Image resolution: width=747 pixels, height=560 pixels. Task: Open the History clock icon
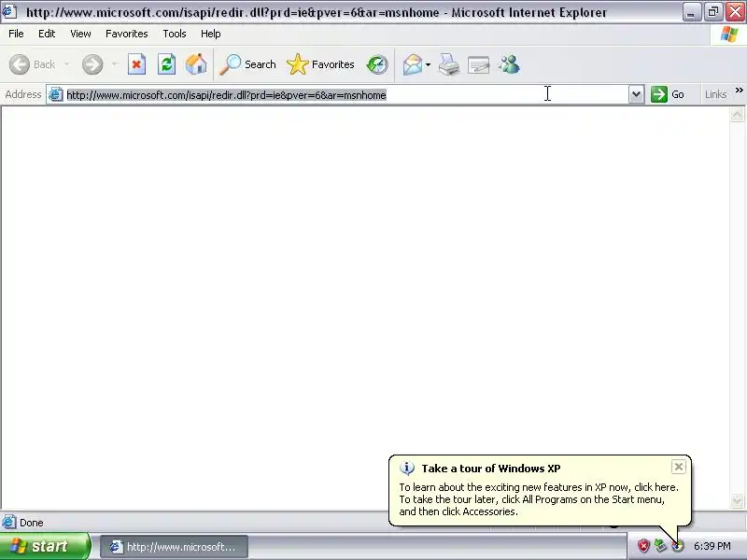coord(377,64)
